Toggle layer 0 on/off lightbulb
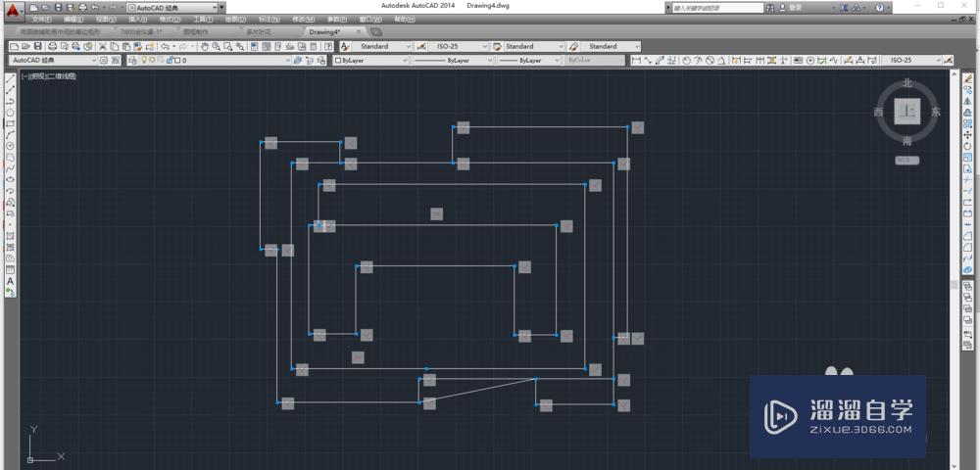Viewport: 980px width, 470px height. coord(144,60)
